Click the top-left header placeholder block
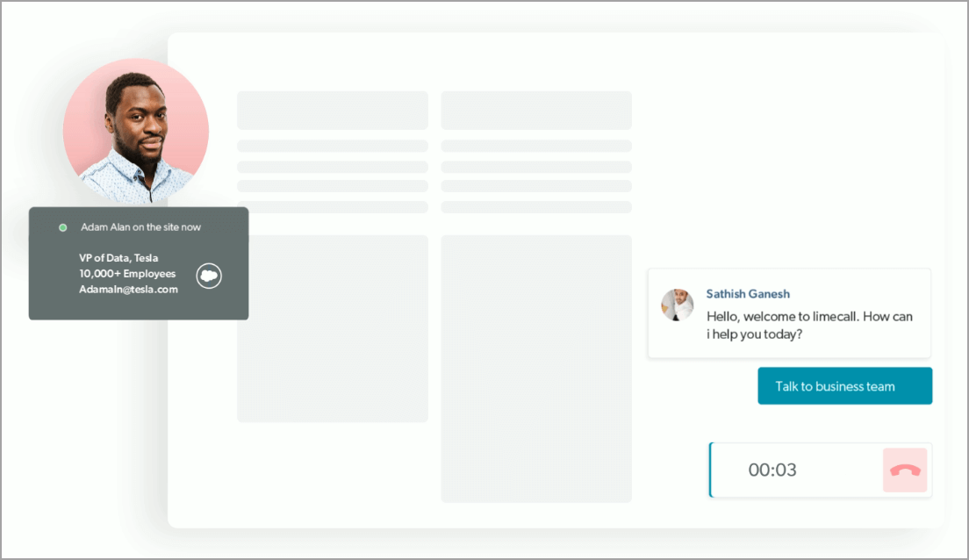This screenshot has width=969, height=560. [333, 111]
